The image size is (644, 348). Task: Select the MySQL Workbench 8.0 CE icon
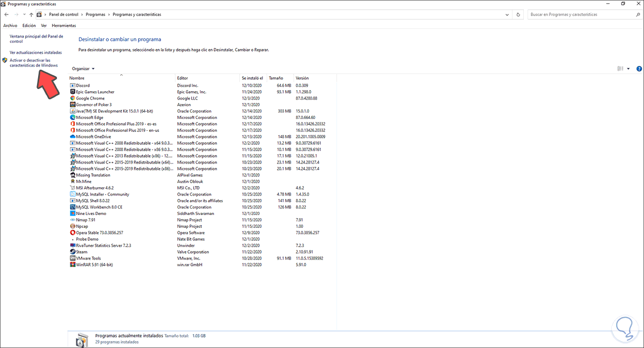tap(72, 207)
